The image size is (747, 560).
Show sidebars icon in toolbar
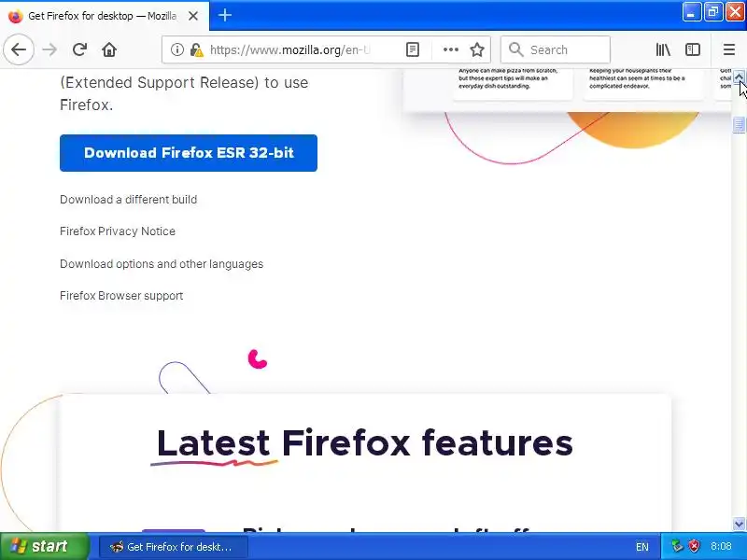[x=692, y=49]
